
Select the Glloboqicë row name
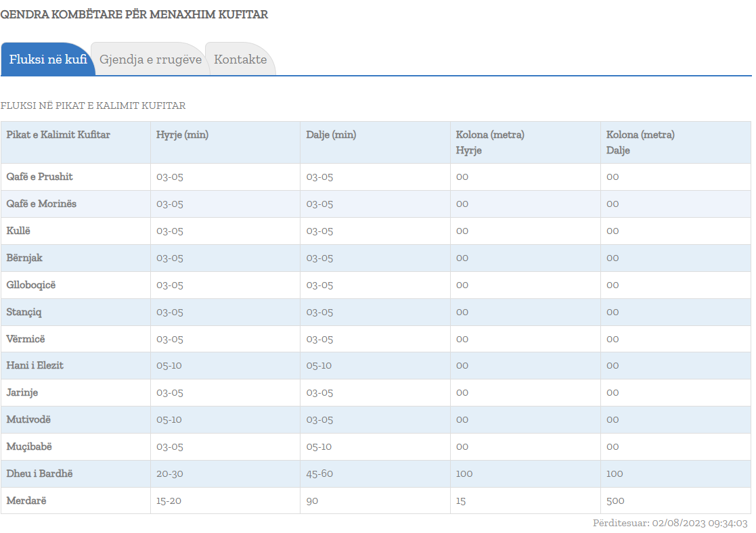(31, 285)
